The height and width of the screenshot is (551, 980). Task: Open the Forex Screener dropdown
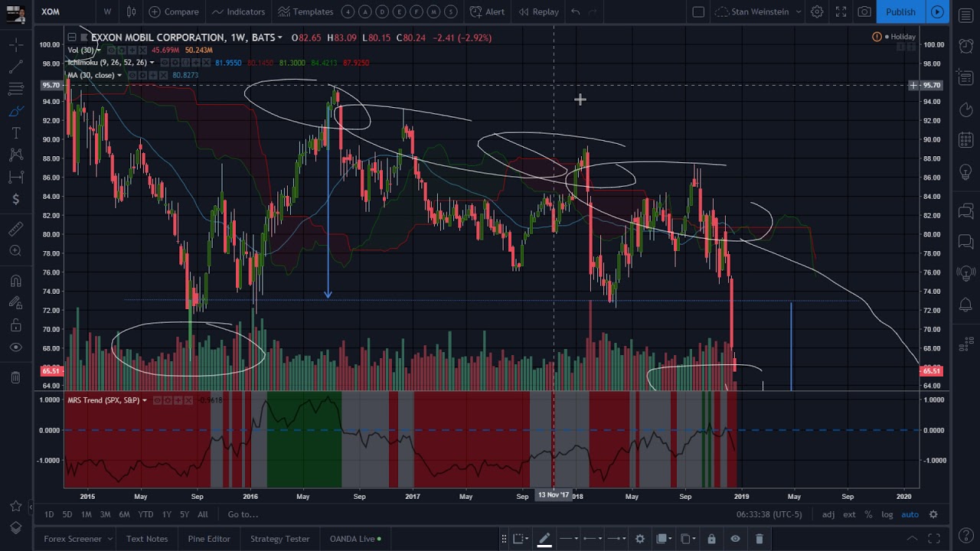[x=78, y=539]
